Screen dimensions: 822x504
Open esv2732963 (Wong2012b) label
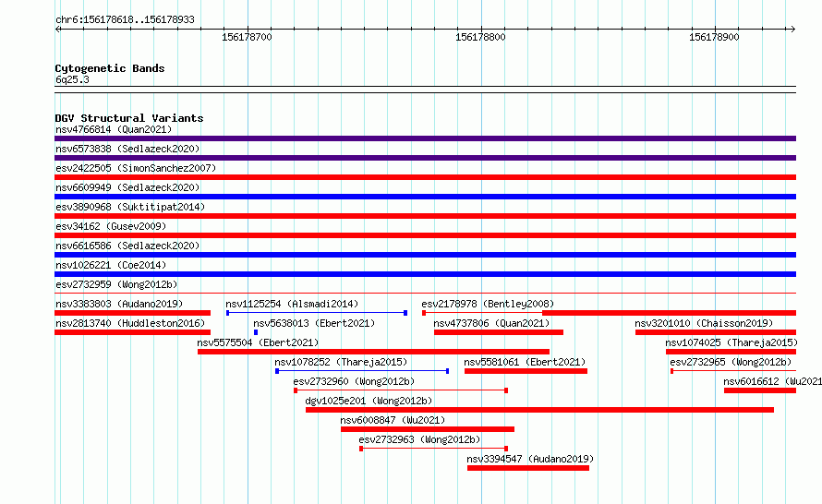point(419,439)
